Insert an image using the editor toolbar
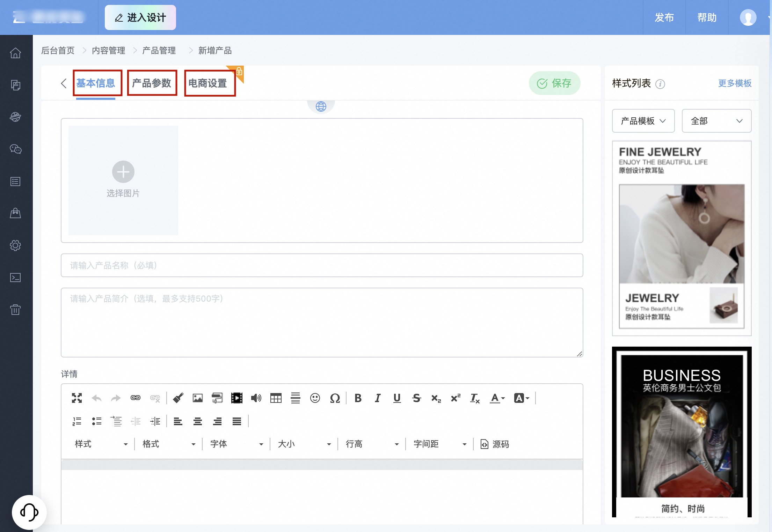The width and height of the screenshot is (772, 532). pos(198,398)
